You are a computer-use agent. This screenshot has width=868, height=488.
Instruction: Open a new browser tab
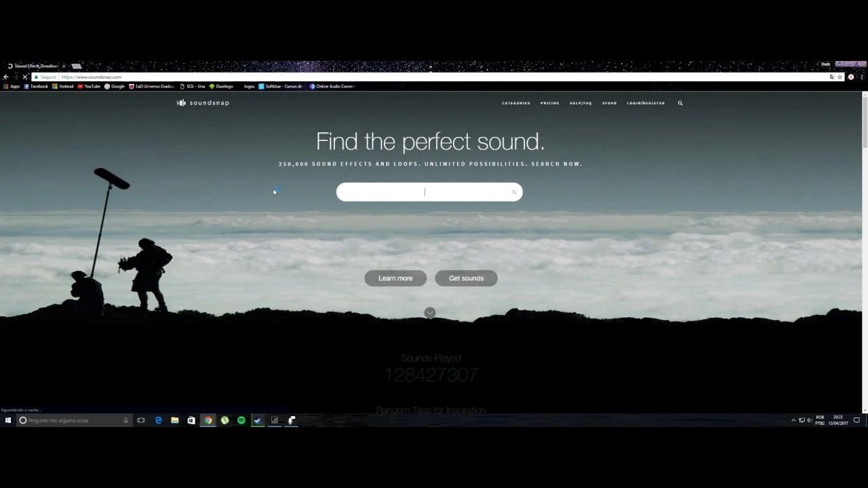tap(76, 66)
